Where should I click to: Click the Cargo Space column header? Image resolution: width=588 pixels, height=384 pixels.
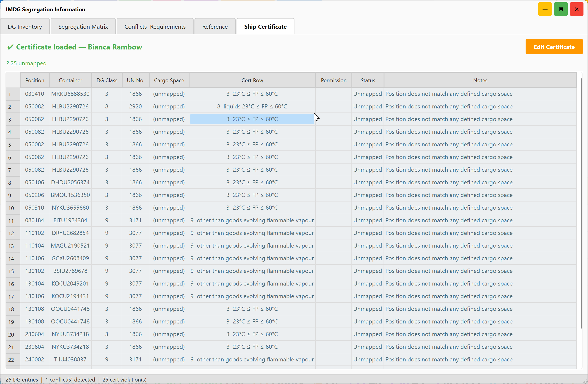pyautogui.click(x=169, y=80)
